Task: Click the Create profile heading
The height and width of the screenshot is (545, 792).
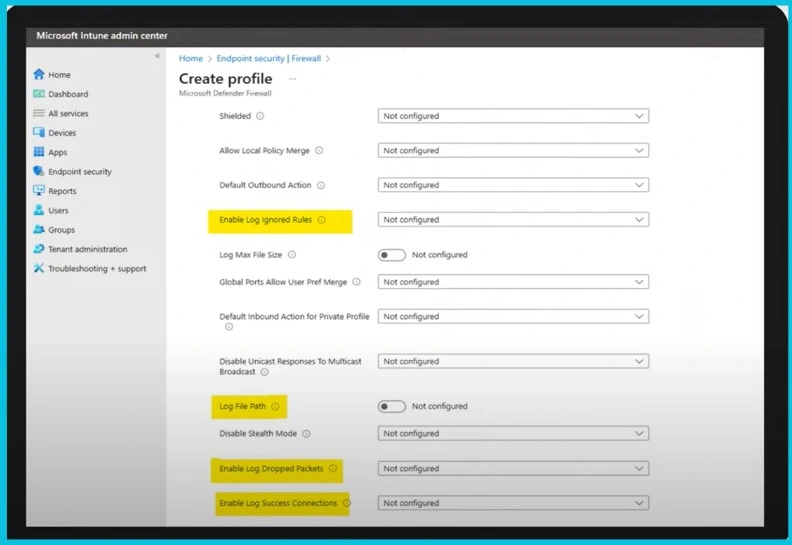Action: click(226, 79)
